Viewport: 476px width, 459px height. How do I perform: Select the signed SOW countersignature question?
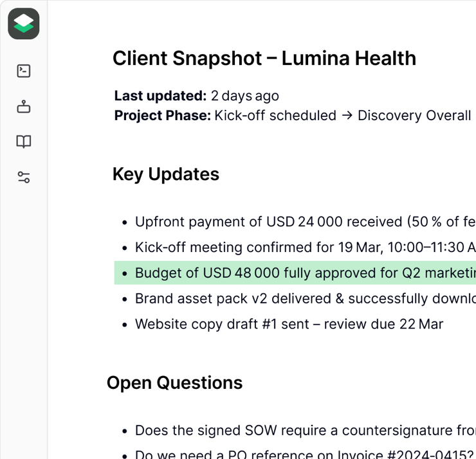click(x=298, y=431)
